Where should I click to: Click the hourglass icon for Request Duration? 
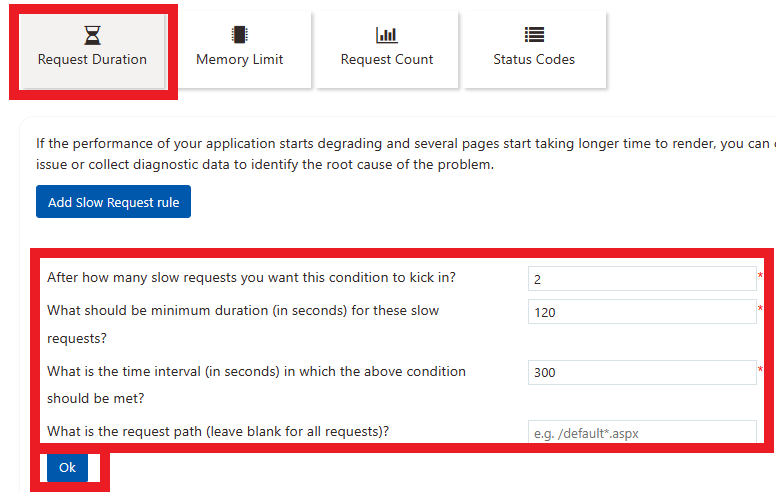coord(92,36)
